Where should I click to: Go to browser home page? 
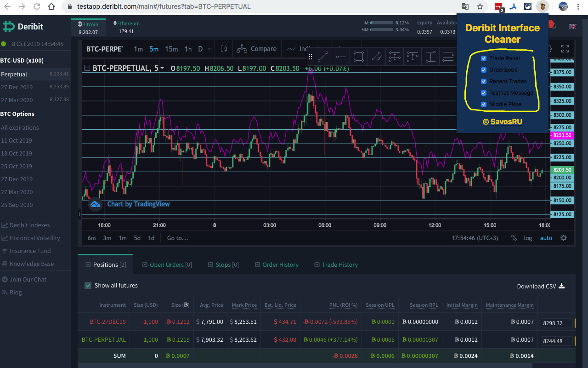click(51, 7)
